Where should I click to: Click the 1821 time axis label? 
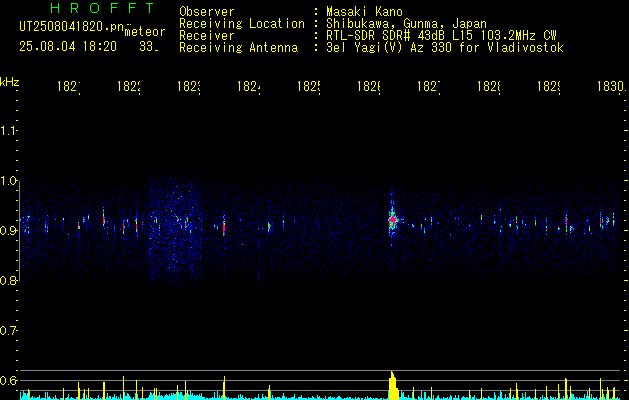tap(69, 86)
